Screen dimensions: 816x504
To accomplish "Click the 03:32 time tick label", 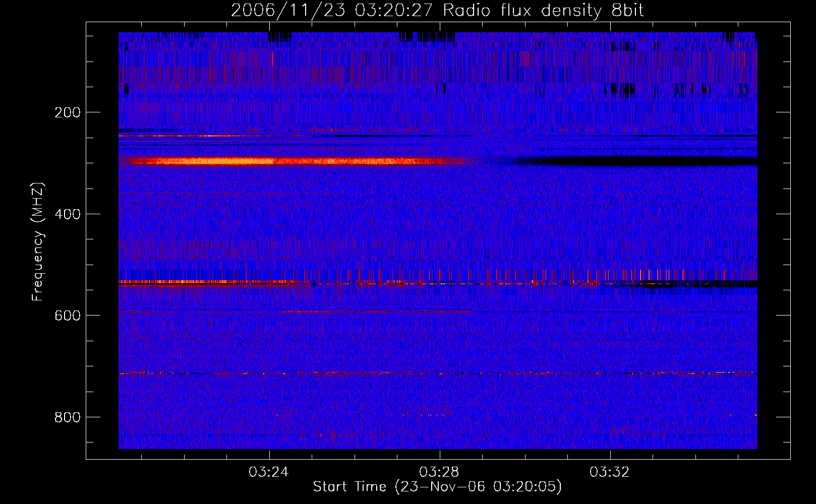I will [x=610, y=472].
